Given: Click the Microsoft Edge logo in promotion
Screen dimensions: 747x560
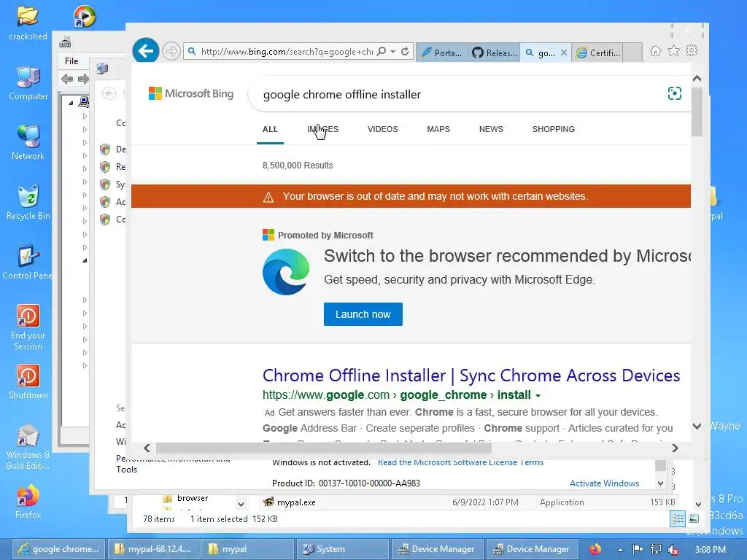Looking at the screenshot, I should (x=286, y=271).
